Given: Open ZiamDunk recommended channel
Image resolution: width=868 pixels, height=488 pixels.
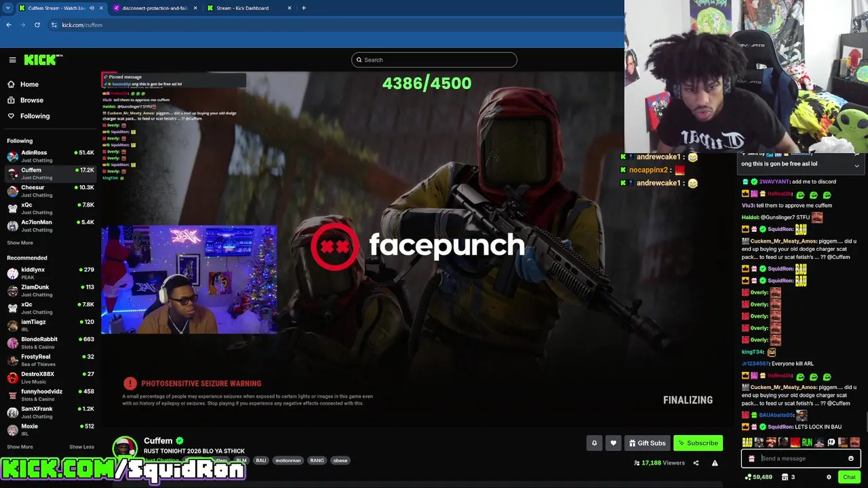Looking at the screenshot, I should pyautogui.click(x=49, y=291).
